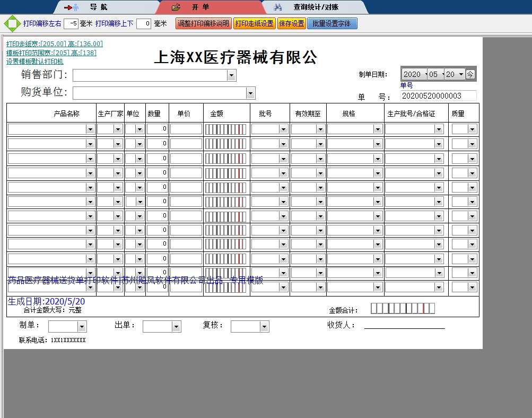Click the 调整打印偏移说明 button

203,23
